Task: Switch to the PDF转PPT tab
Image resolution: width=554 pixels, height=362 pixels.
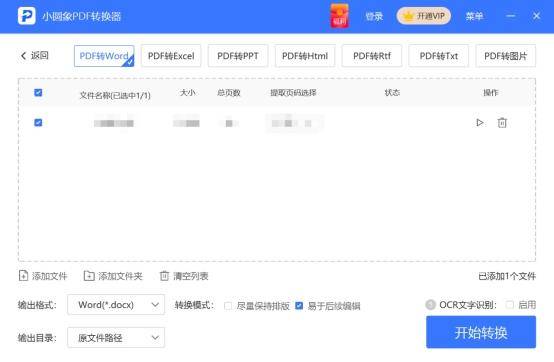Action: [x=238, y=56]
